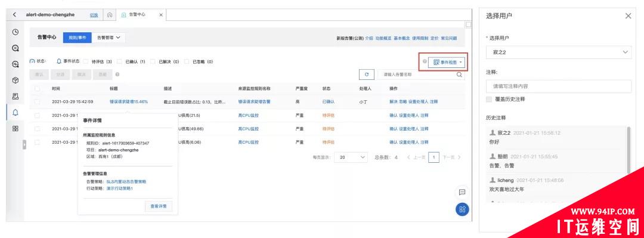
Task: Open the 选择用户 dropdown showing 寂之2
Action: pyautogui.click(x=559, y=52)
